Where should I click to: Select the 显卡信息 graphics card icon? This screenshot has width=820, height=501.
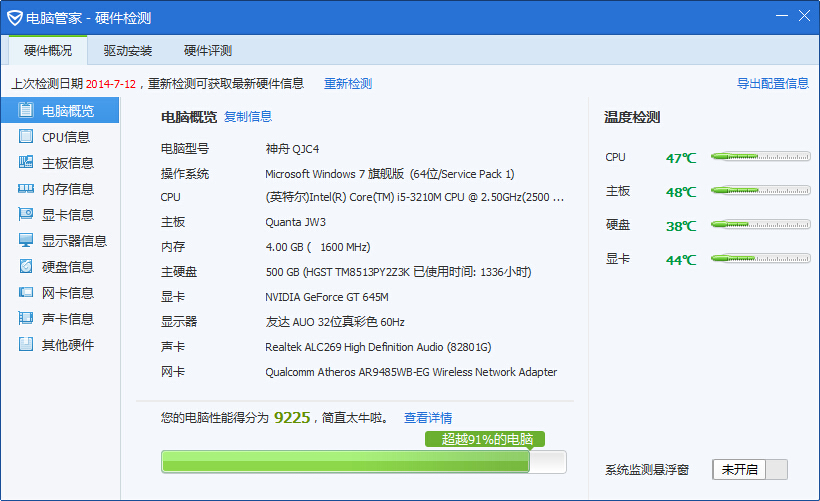click(26, 214)
